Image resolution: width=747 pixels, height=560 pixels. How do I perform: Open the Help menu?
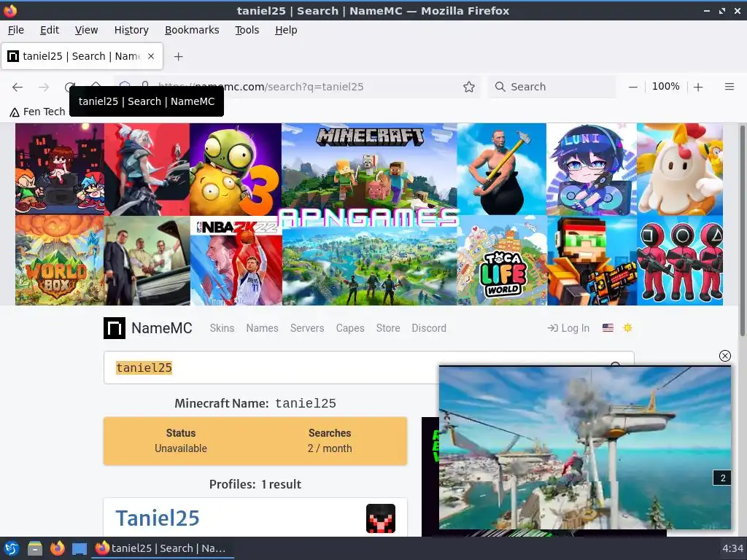point(286,30)
